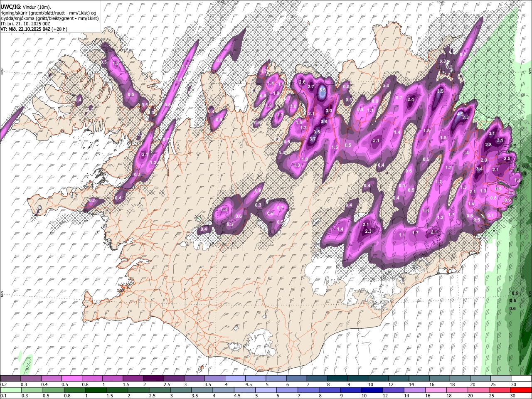Click the light pink rain swatch labeled 16

436,390
